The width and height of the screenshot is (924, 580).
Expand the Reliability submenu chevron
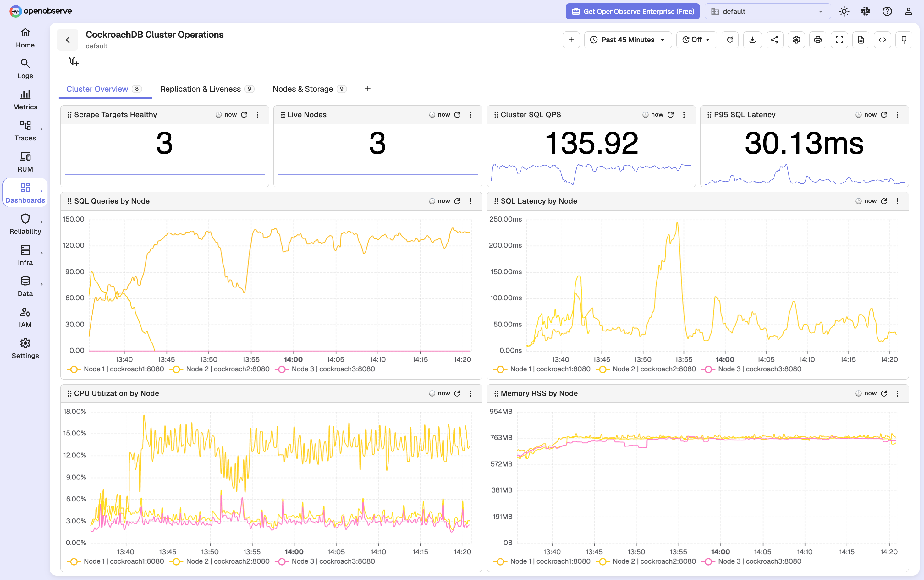coord(41,222)
